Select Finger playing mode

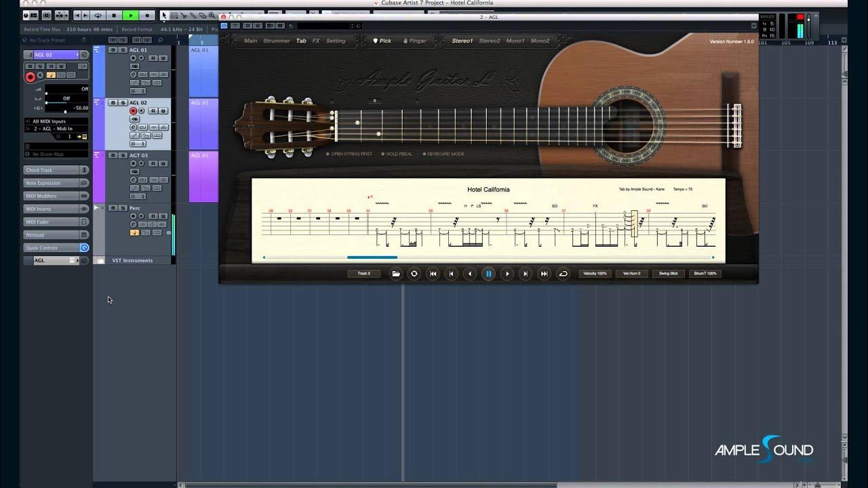tap(415, 41)
